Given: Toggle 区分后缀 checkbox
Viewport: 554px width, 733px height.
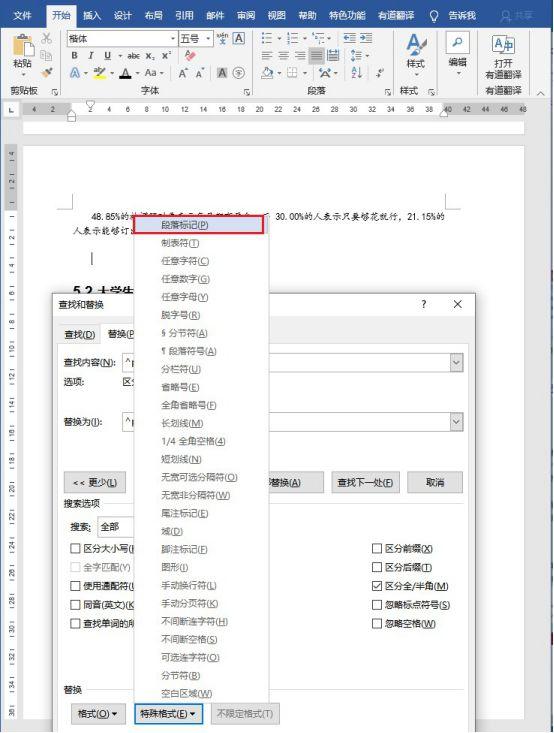Looking at the screenshot, I should [x=377, y=567].
